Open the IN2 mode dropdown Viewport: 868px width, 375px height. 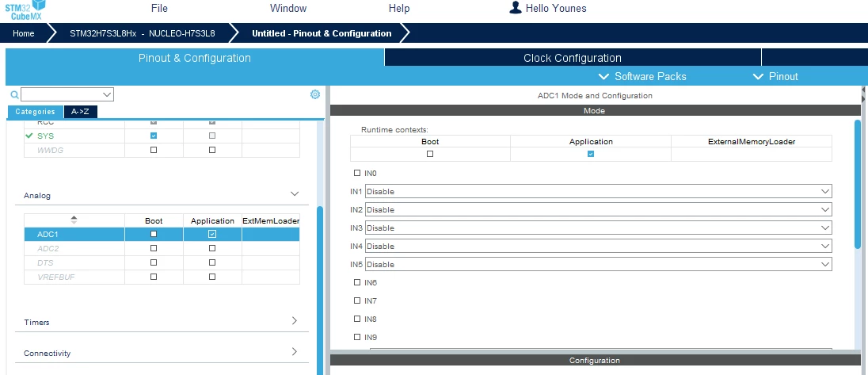click(x=599, y=209)
